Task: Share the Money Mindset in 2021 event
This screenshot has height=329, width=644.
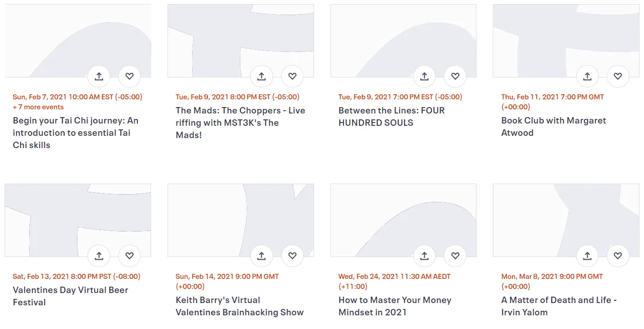Action: [424, 256]
